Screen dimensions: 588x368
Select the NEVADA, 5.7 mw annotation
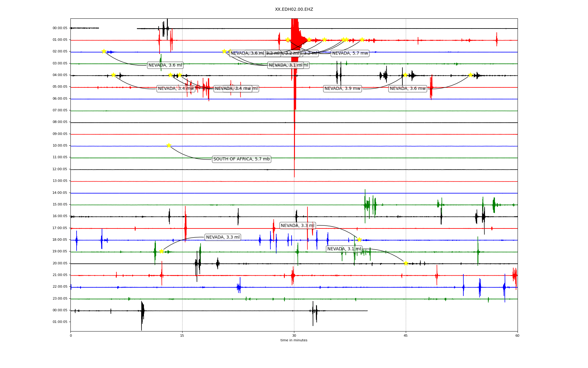[350, 53]
